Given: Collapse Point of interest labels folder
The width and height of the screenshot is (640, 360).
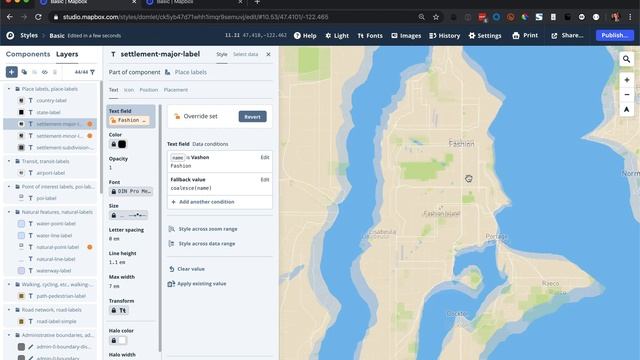Looking at the screenshot, I should click(9, 187).
